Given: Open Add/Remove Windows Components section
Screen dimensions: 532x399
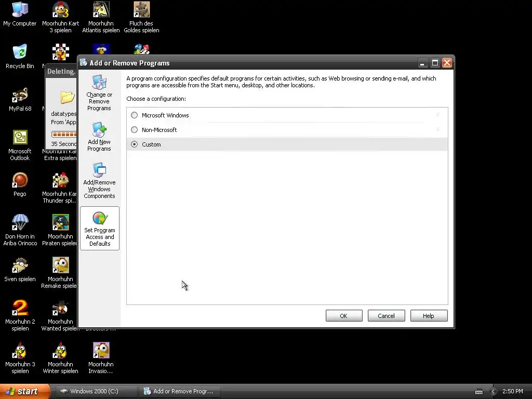Looking at the screenshot, I should pyautogui.click(x=99, y=180).
